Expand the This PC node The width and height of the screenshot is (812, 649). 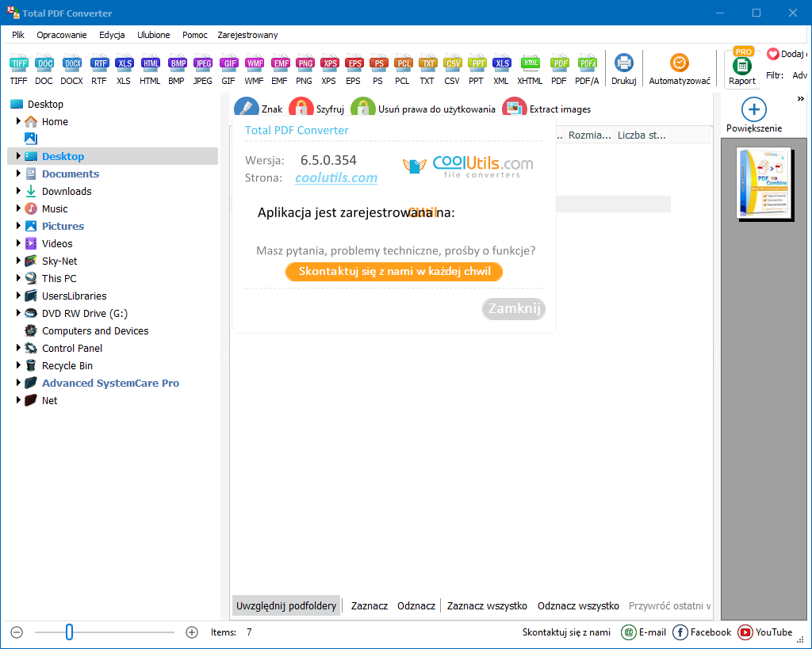tap(18, 278)
